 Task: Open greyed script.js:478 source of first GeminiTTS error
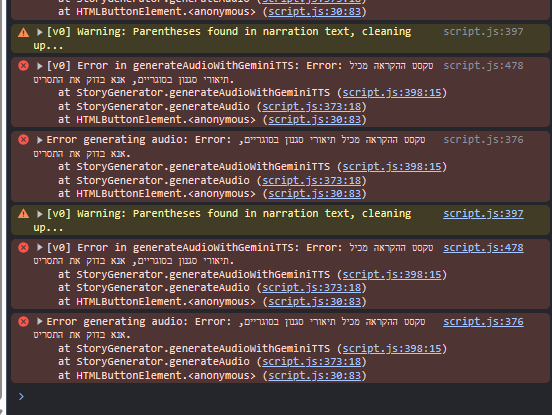483,65
